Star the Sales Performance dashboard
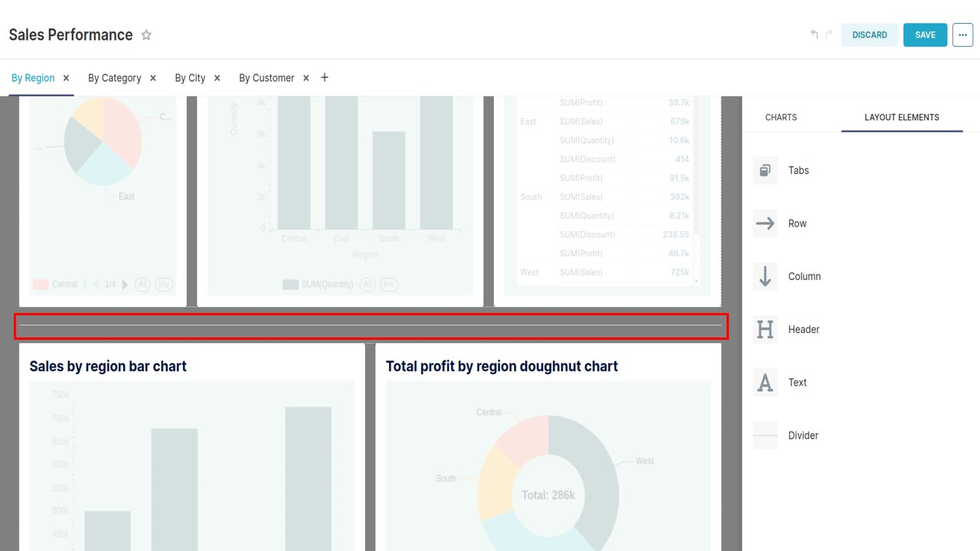Viewport: 980px width, 551px height. pyautogui.click(x=145, y=34)
